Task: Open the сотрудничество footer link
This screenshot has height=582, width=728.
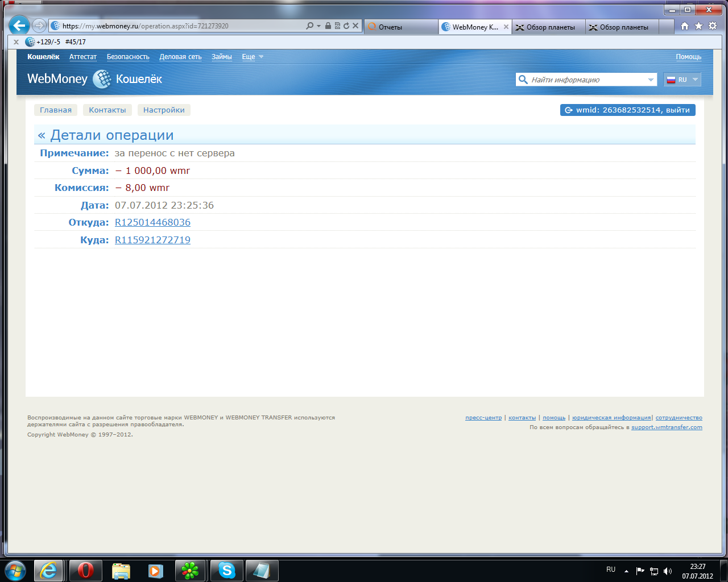Action: [679, 418]
